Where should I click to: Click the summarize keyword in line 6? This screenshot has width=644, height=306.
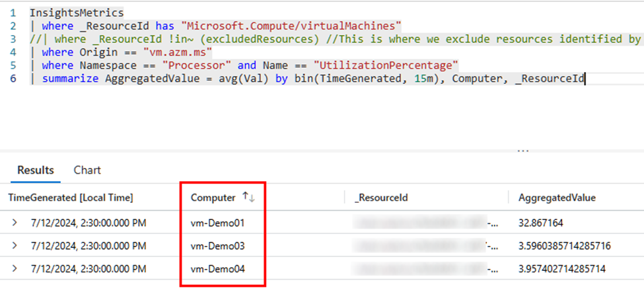pos(70,79)
